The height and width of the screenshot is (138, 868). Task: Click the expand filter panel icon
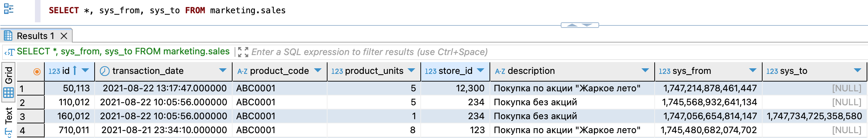tap(243, 52)
